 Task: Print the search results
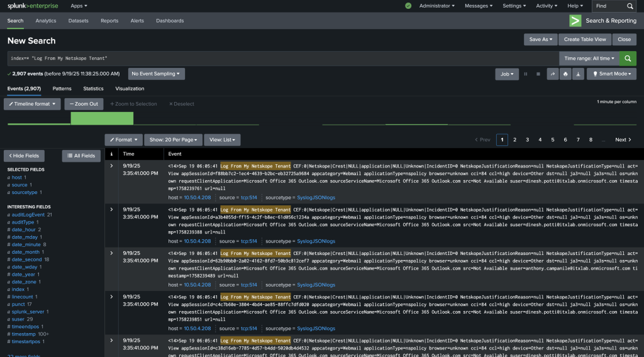(x=565, y=74)
